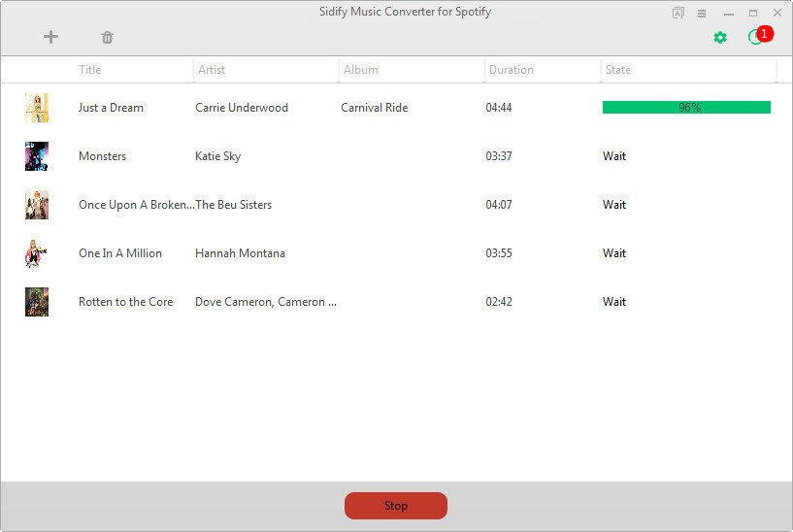Click the Once Upon A Broken album thumbnail

(x=37, y=205)
